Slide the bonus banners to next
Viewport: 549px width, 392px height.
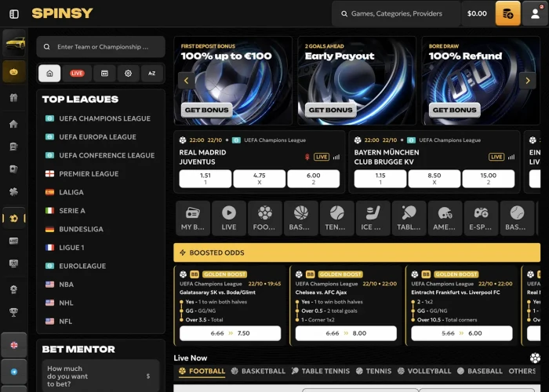pyautogui.click(x=528, y=81)
